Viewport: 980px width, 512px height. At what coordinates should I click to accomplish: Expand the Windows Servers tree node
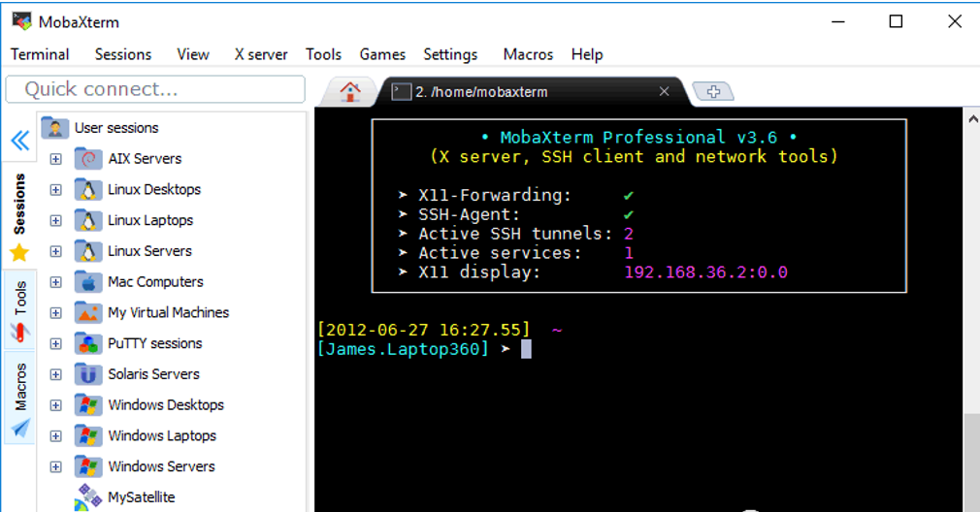point(55,467)
